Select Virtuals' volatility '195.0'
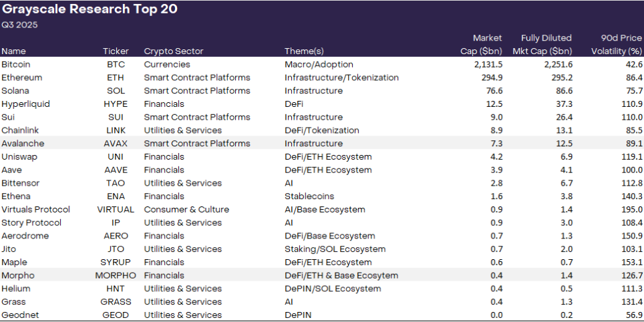This screenshot has height=322, width=644. pyautogui.click(x=632, y=209)
